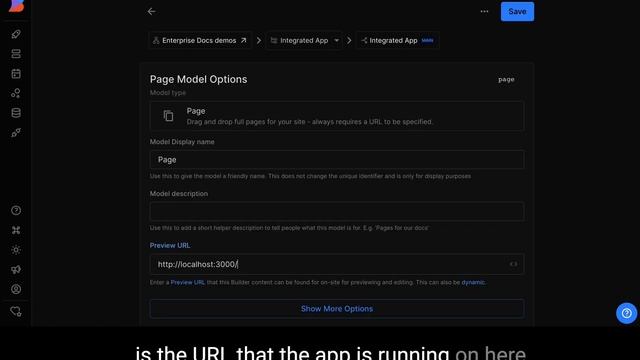
Task: Click the pages icon in the model type card
Action: (169, 116)
